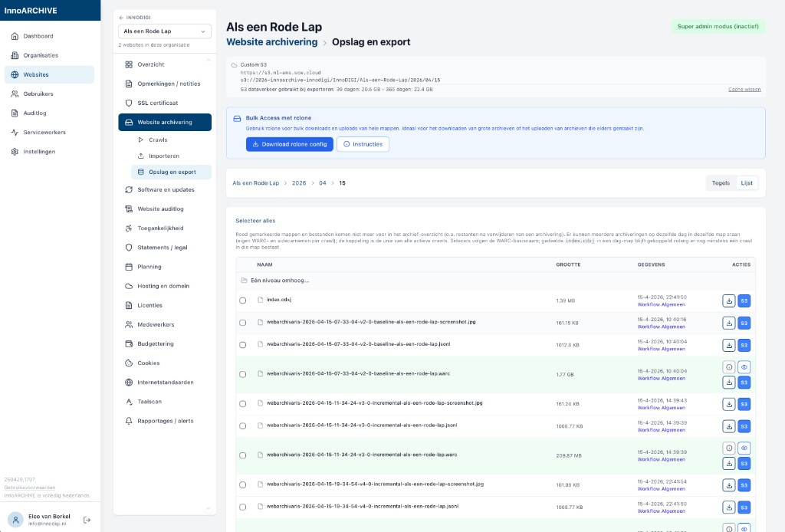Image resolution: width=785 pixels, height=532 pixels.
Task: Select checkbox for v2-0 baseline screenshot.jpg
Action: point(243,323)
